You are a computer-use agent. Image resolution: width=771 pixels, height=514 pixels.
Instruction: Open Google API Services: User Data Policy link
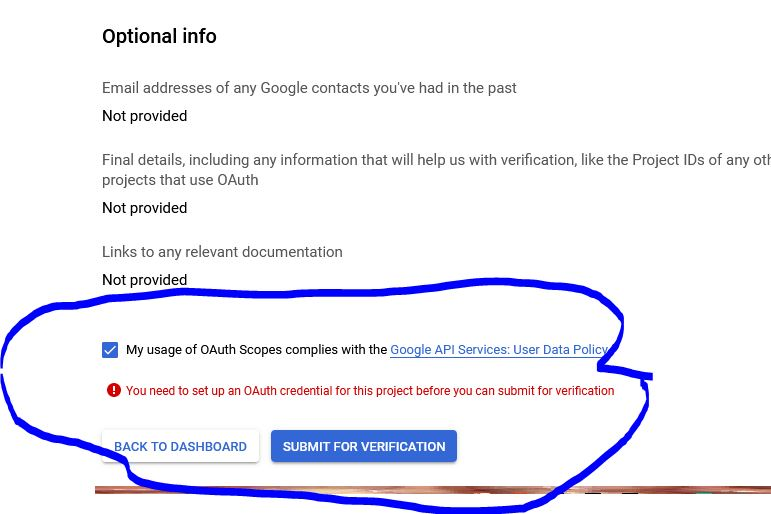(499, 350)
